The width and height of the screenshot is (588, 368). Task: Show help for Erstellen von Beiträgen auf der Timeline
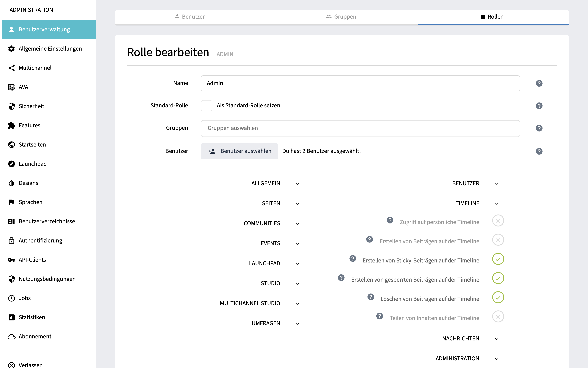coord(369,239)
